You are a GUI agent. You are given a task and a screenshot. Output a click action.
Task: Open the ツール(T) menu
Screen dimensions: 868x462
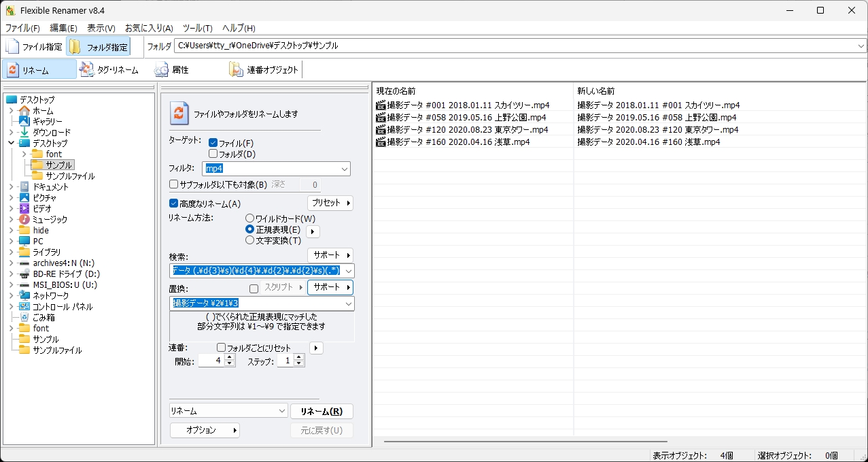coord(197,28)
